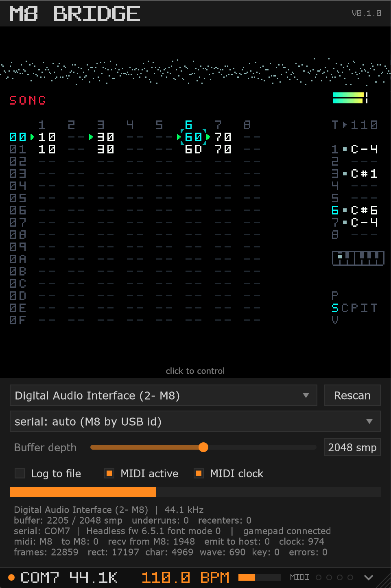
Task: Click the "underruns: 0" status text
Action: (160, 520)
